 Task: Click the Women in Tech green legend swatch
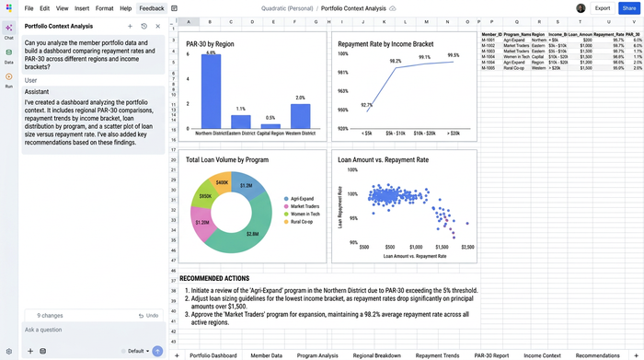(x=286, y=215)
